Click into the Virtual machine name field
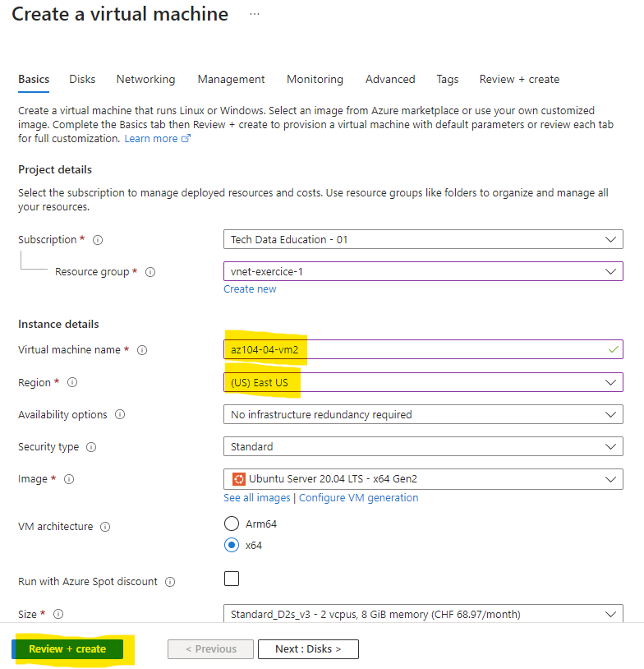 click(x=423, y=349)
